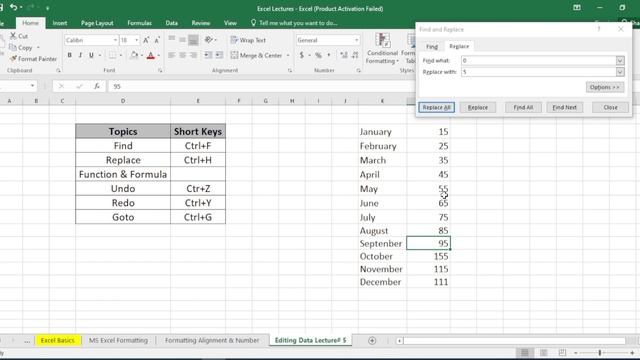
Task: Click Find All button
Action: 523,107
